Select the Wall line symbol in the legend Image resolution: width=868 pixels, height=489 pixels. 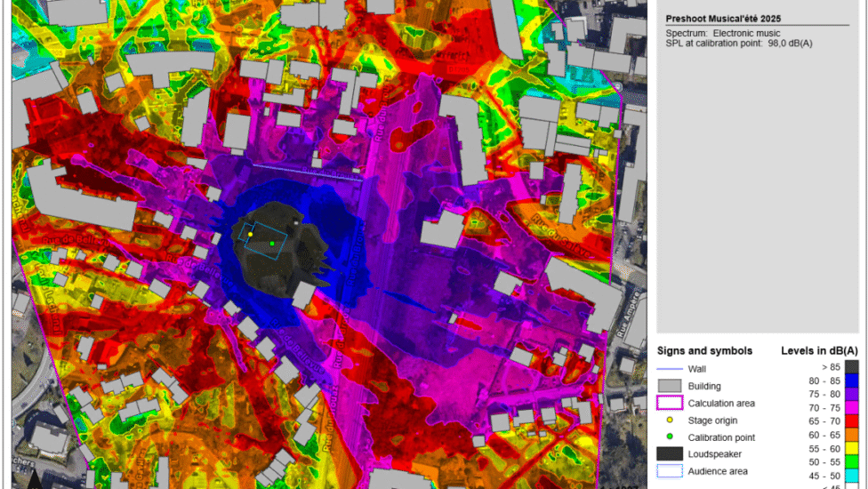671,369
